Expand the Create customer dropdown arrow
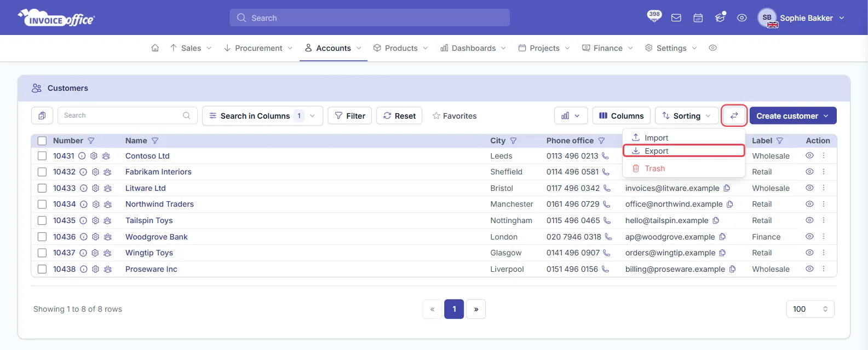 [x=826, y=115]
